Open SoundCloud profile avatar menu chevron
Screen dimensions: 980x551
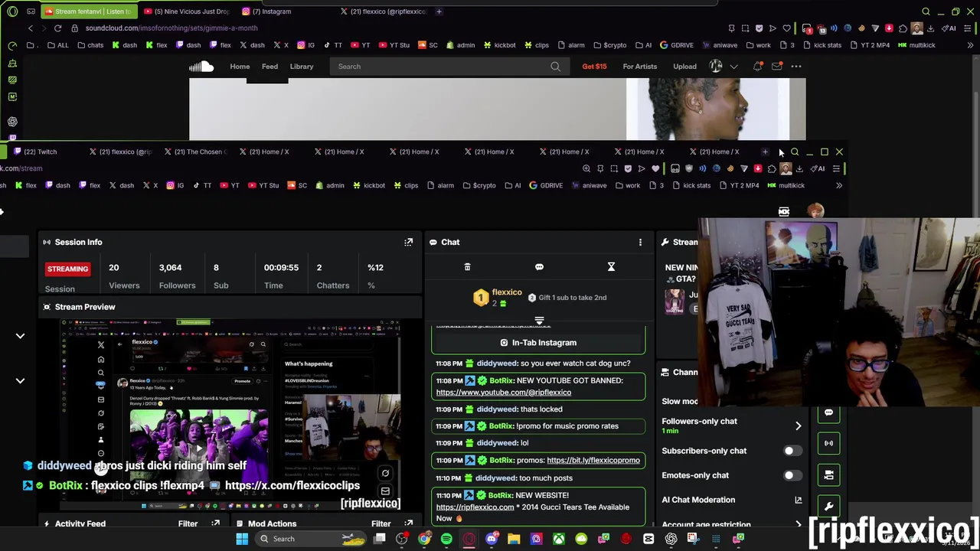pos(733,67)
